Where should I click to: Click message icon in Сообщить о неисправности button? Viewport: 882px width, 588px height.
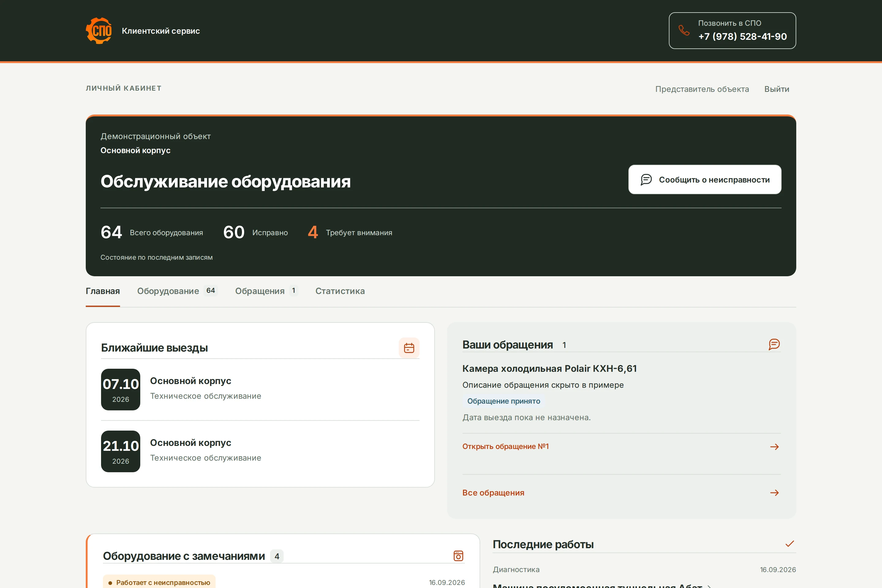tap(646, 180)
